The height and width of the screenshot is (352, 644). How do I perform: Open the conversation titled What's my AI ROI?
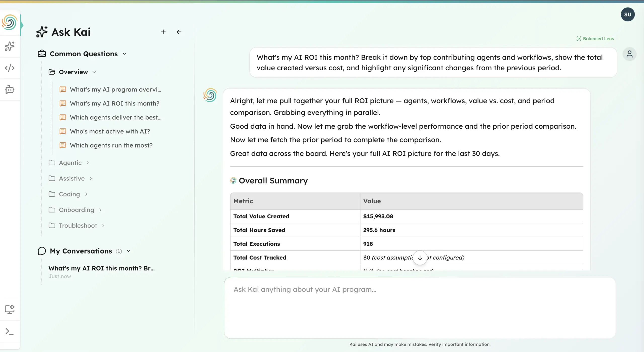[101, 268]
